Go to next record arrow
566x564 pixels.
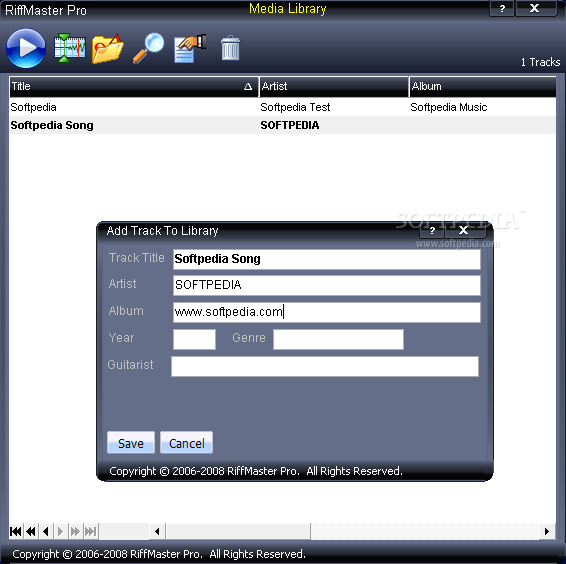point(61,531)
